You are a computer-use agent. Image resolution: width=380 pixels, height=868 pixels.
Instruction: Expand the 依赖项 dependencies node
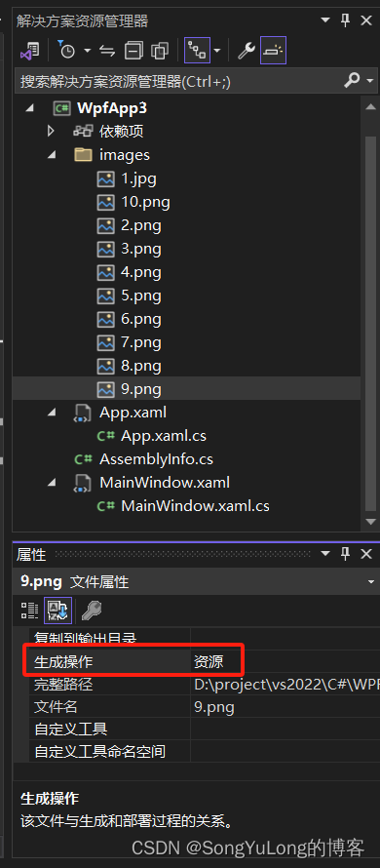pyautogui.click(x=51, y=132)
